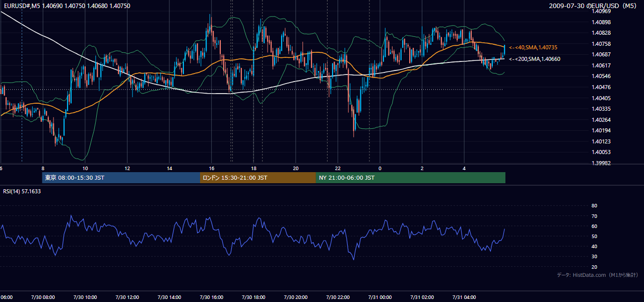This screenshot has height=302, width=644.
Task: Click price axis value 1.40687
Action: (601, 54)
